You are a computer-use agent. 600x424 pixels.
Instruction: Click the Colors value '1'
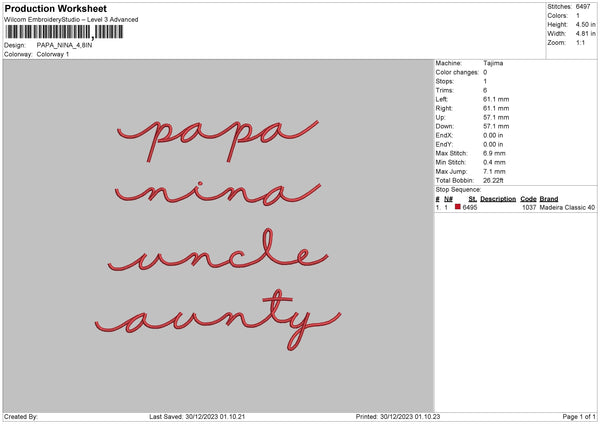pos(578,16)
